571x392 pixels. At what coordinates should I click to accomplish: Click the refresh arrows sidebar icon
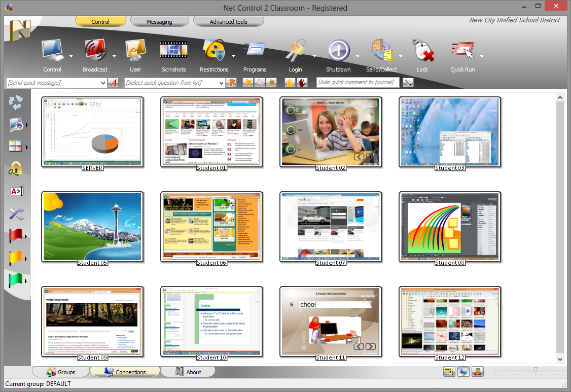pyautogui.click(x=16, y=103)
